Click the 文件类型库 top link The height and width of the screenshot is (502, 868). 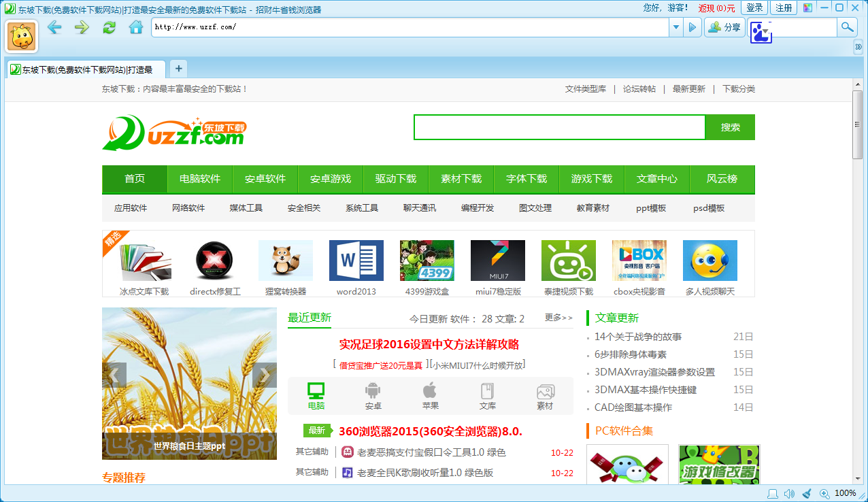(586, 89)
